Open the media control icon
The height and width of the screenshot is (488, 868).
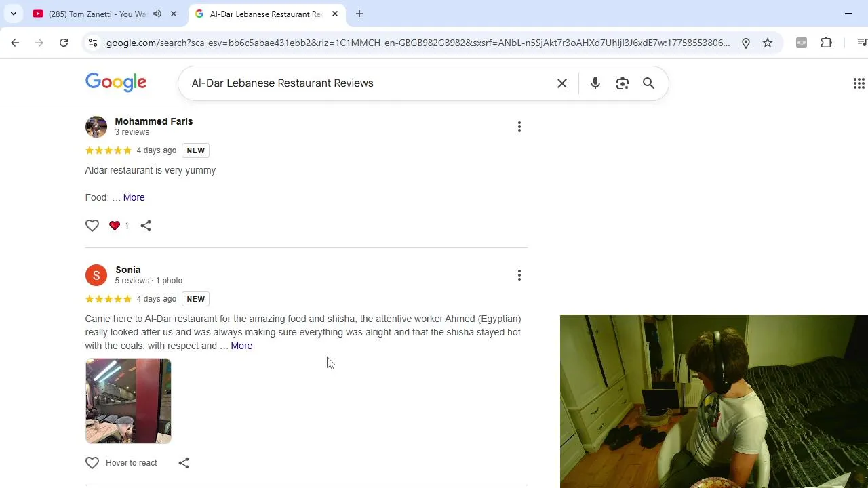(x=862, y=43)
